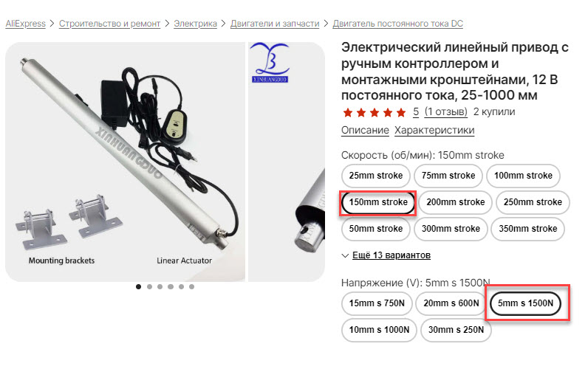This screenshot has height=369, width=588.
Task: Select the second image carousel dot
Action: click(x=150, y=286)
